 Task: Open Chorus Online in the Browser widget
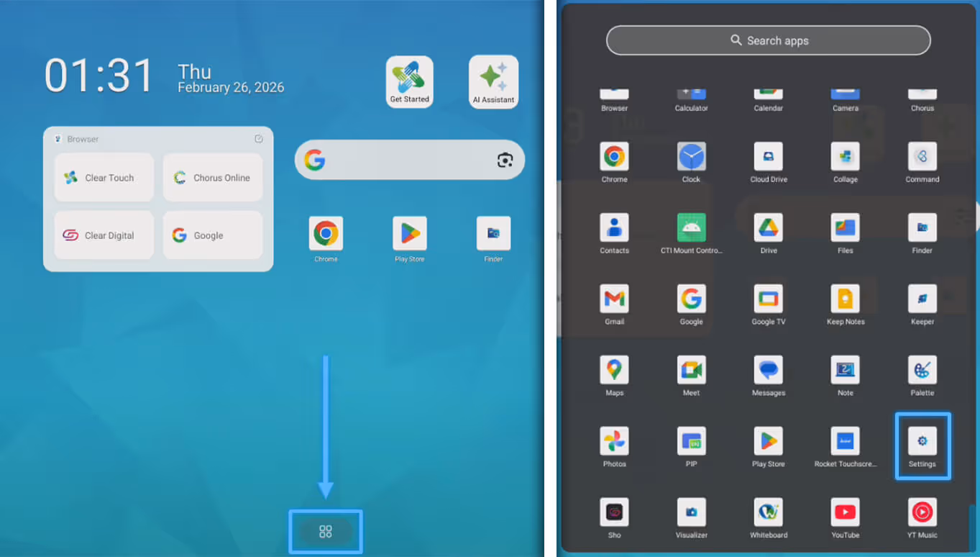(213, 178)
